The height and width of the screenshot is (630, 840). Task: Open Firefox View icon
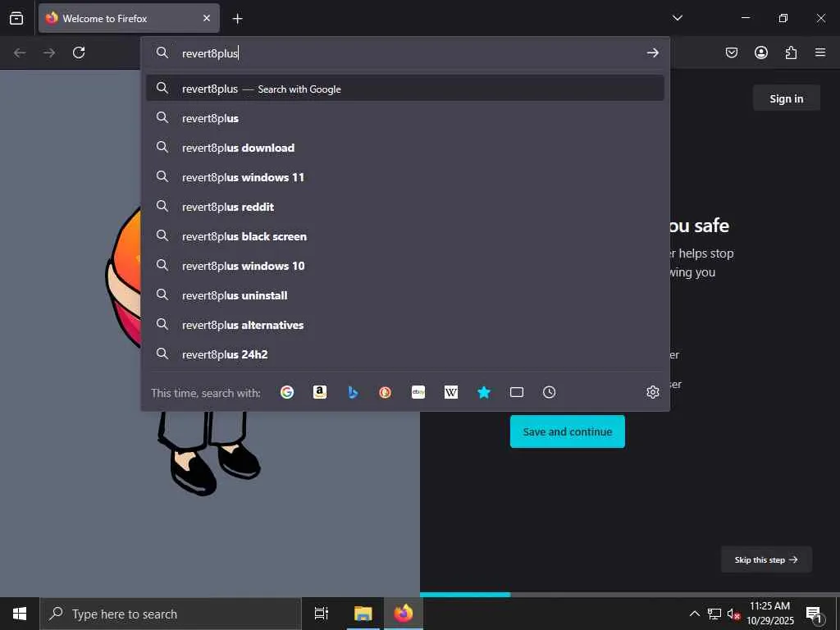coord(16,18)
